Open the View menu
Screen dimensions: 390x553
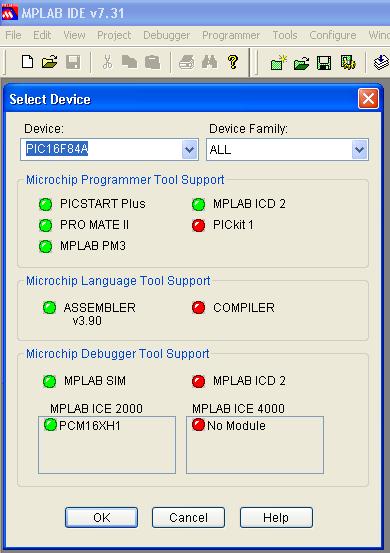tap(74, 35)
